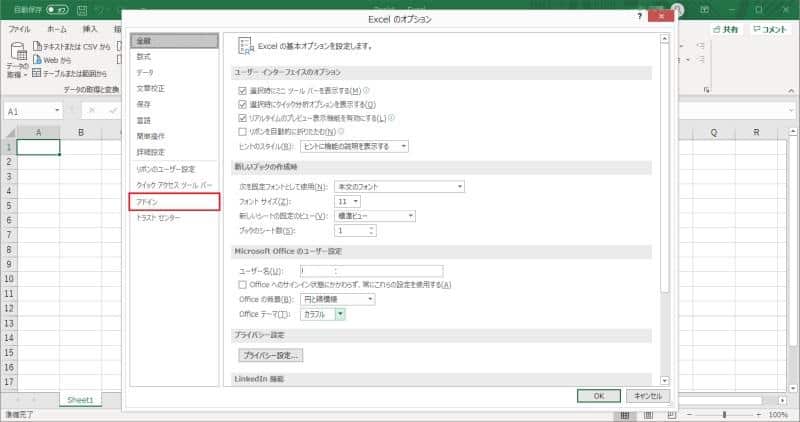Viewport: 800px width, 422px height.
Task: Open the 挿入 (Insert) ribbon tab
Action: [x=90, y=29]
